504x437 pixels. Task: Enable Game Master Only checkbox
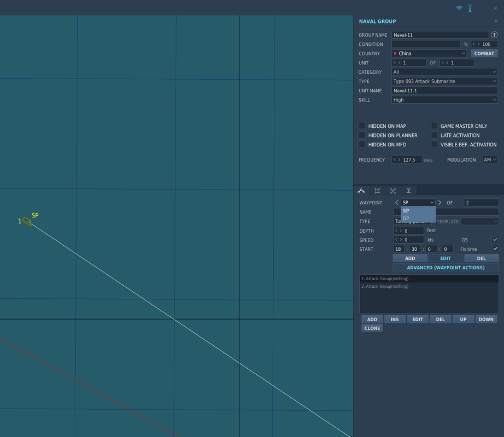click(x=434, y=126)
